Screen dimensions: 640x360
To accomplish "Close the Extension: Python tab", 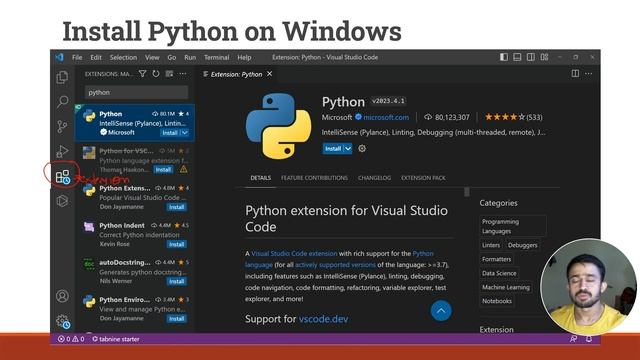I will tap(269, 74).
